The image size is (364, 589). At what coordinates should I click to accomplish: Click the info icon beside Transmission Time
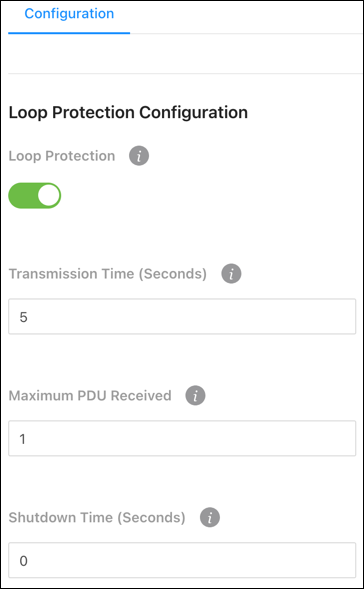tap(231, 274)
